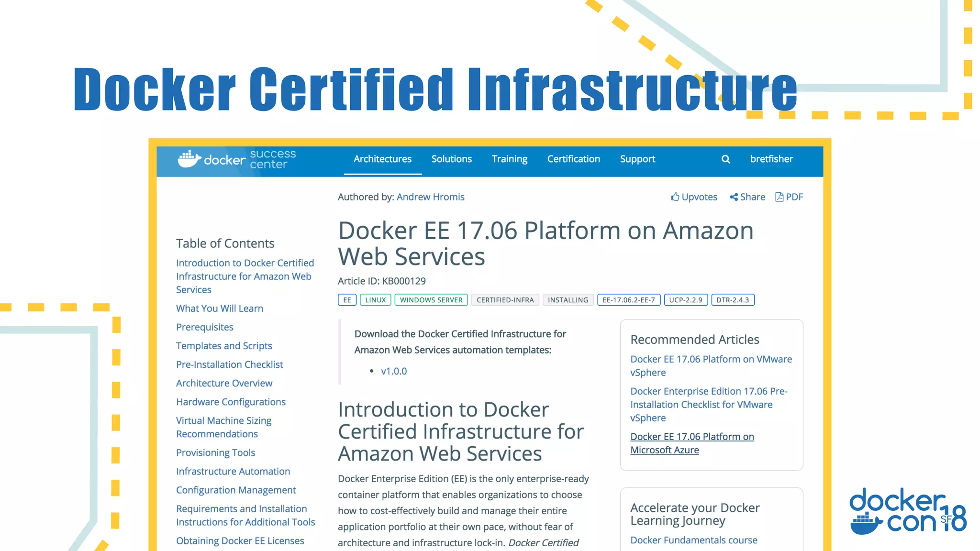The image size is (980, 551).
Task: Click the CERTIFIED-INFRA tag
Action: click(x=505, y=300)
